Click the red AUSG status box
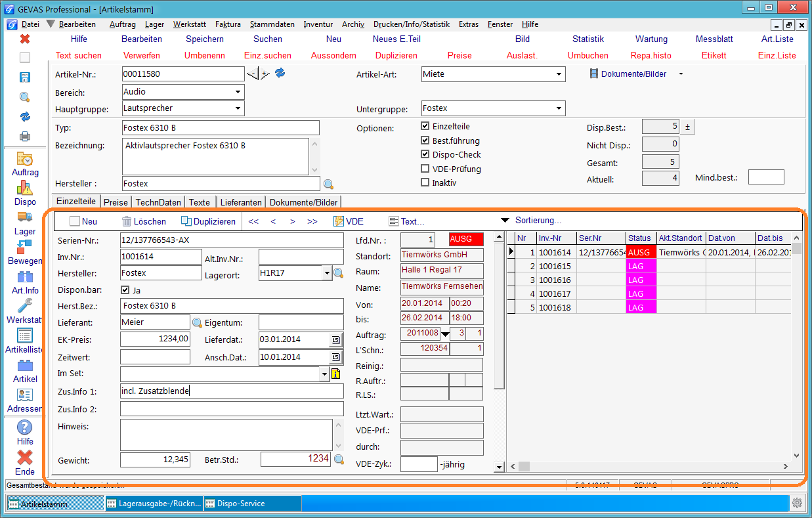The height and width of the screenshot is (518, 812). [466, 240]
